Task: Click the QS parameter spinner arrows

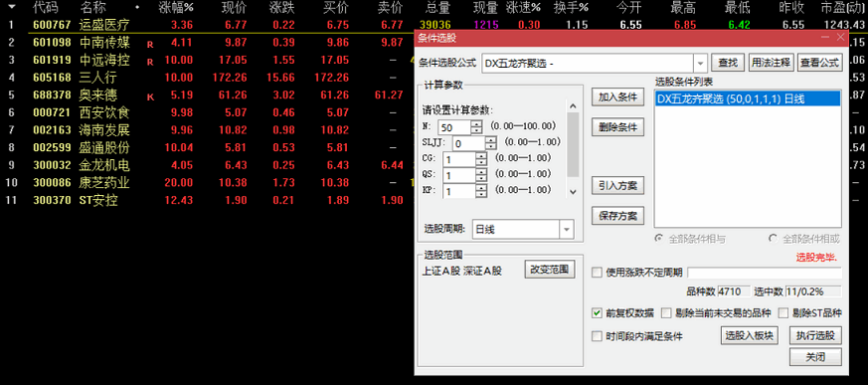Action: (481, 176)
